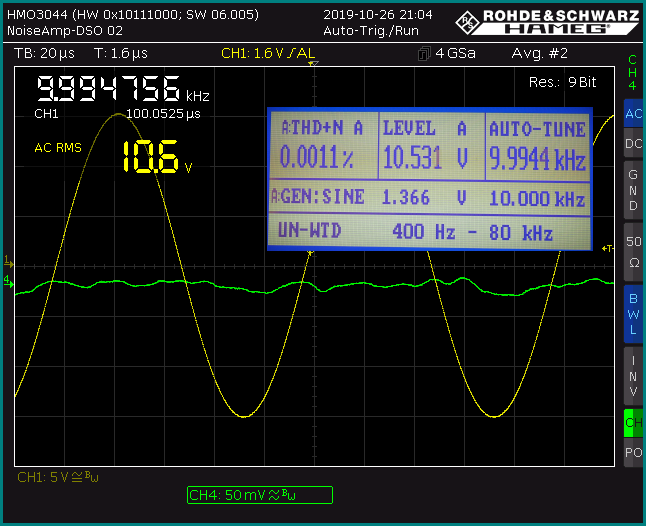Click the 400 Hz - 80 kHz bandwidth text

(x=472, y=232)
